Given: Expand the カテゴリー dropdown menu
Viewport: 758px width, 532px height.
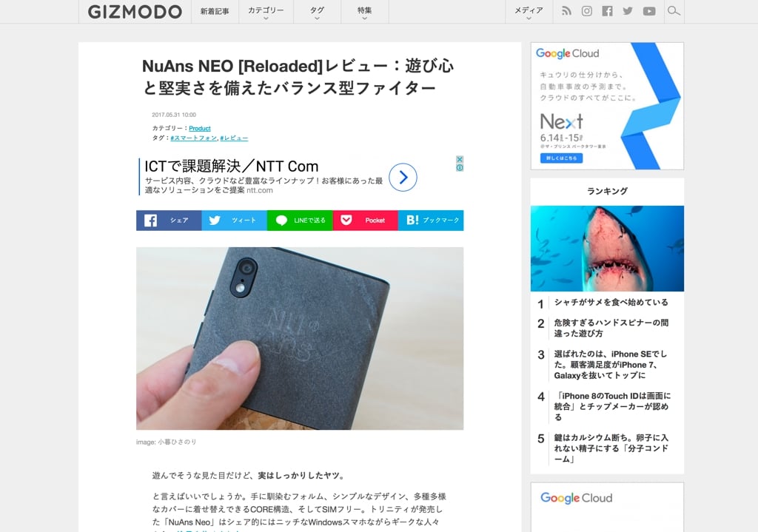Looking at the screenshot, I should [x=266, y=12].
